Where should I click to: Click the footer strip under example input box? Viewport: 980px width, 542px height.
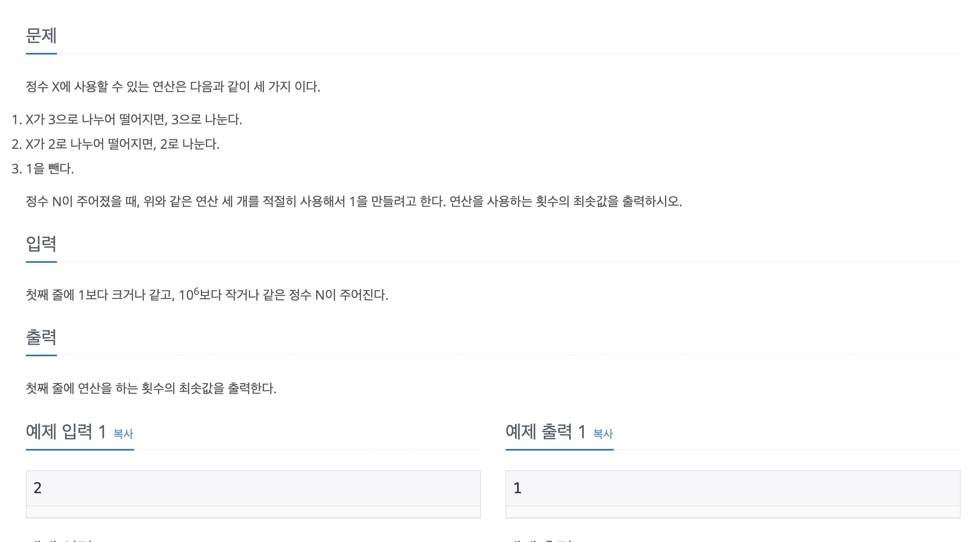pyautogui.click(x=253, y=512)
